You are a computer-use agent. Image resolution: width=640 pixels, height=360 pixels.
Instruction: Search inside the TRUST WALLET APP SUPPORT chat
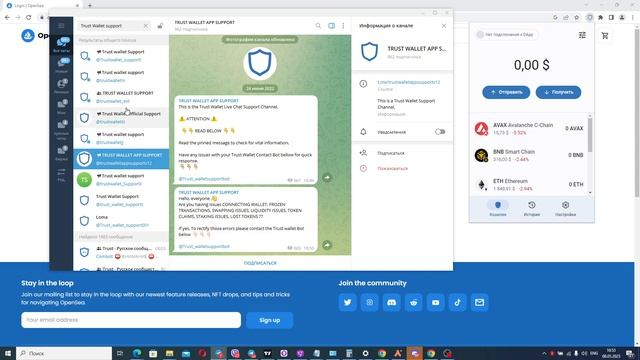point(318,26)
